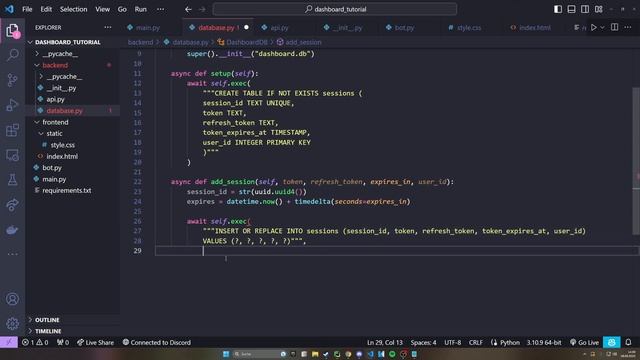The image size is (640, 360).
Task: Open the File menu
Action: pyautogui.click(x=27, y=9)
